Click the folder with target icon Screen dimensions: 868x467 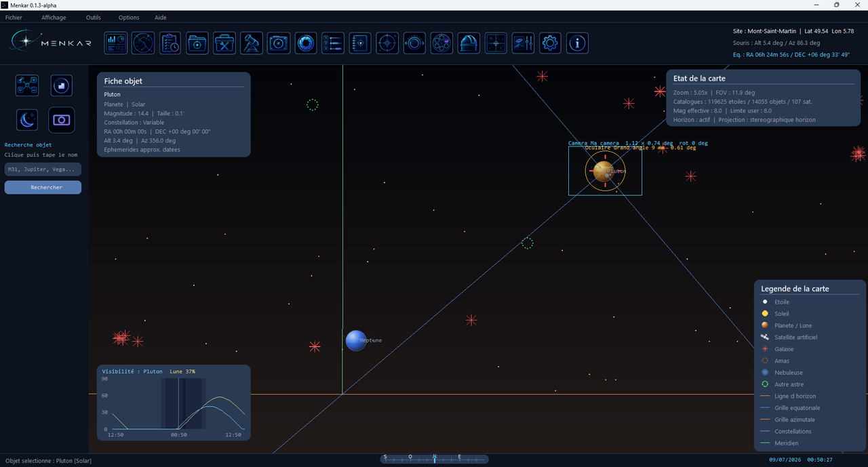197,43
